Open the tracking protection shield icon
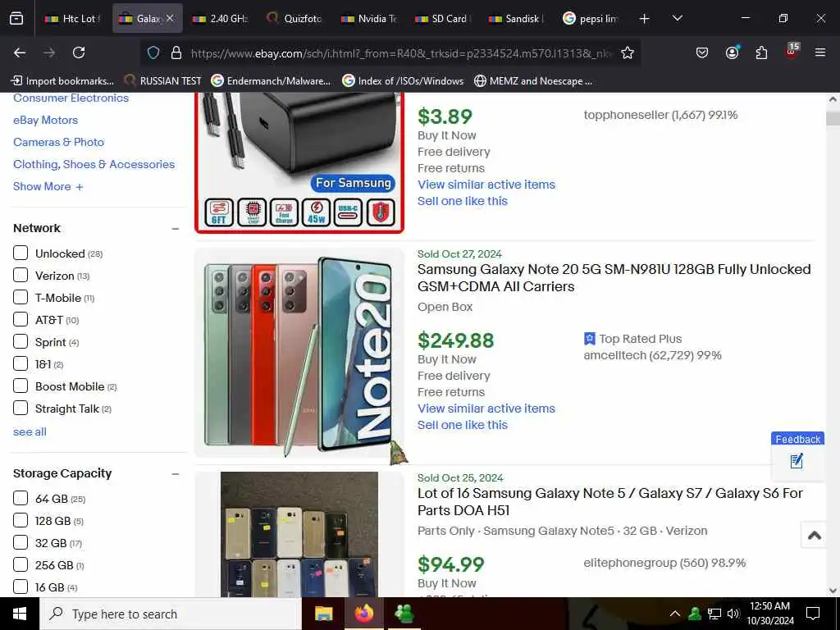The width and height of the screenshot is (840, 630). click(153, 52)
